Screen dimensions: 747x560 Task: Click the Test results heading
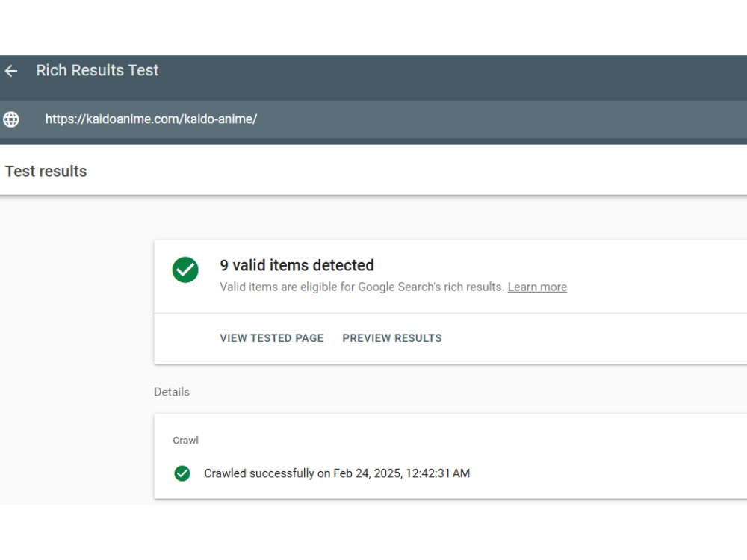(46, 172)
